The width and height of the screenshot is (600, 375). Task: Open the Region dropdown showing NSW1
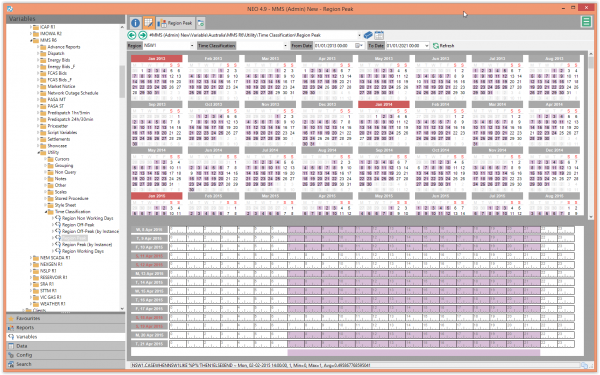pos(169,46)
